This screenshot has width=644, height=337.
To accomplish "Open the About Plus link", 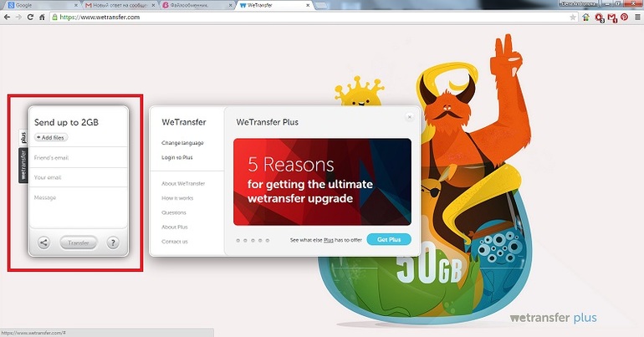I will pyautogui.click(x=175, y=227).
